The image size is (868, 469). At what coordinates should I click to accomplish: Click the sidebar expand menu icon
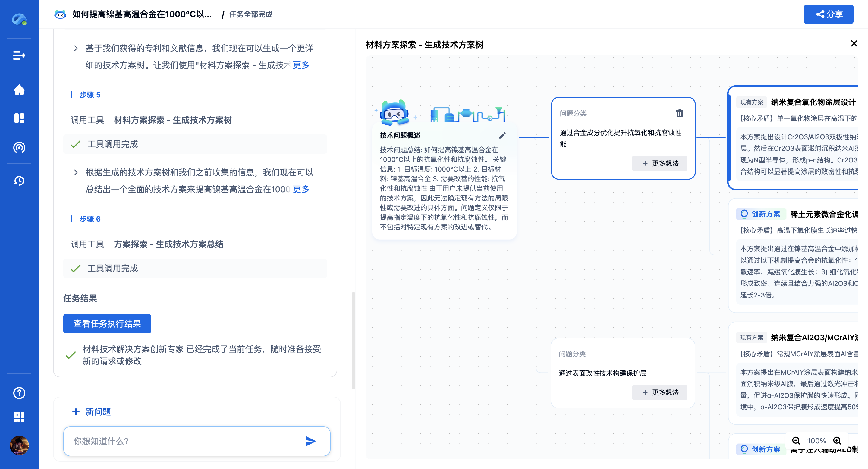coord(19,55)
